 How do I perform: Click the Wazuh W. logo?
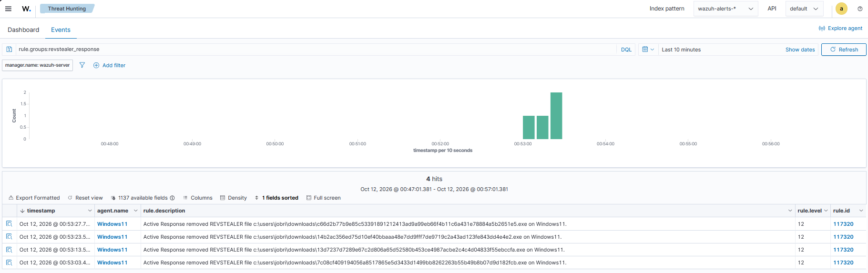(x=26, y=9)
